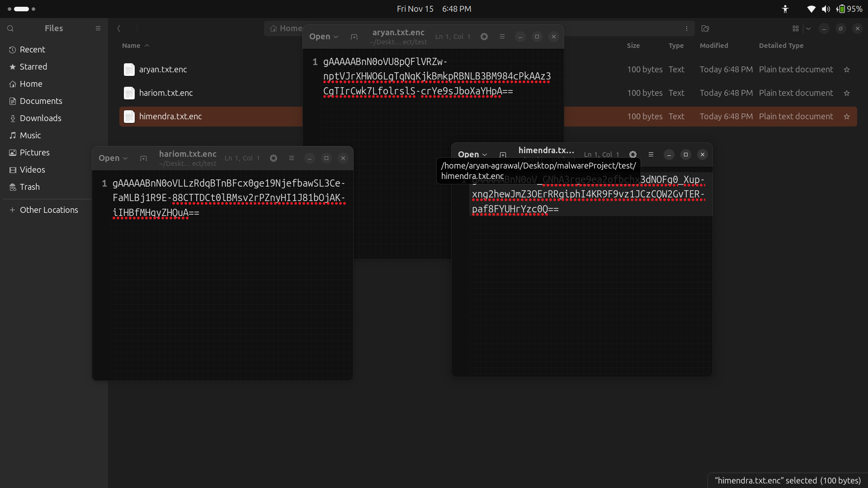
Task: Sort files by the Size column
Action: tap(633, 46)
